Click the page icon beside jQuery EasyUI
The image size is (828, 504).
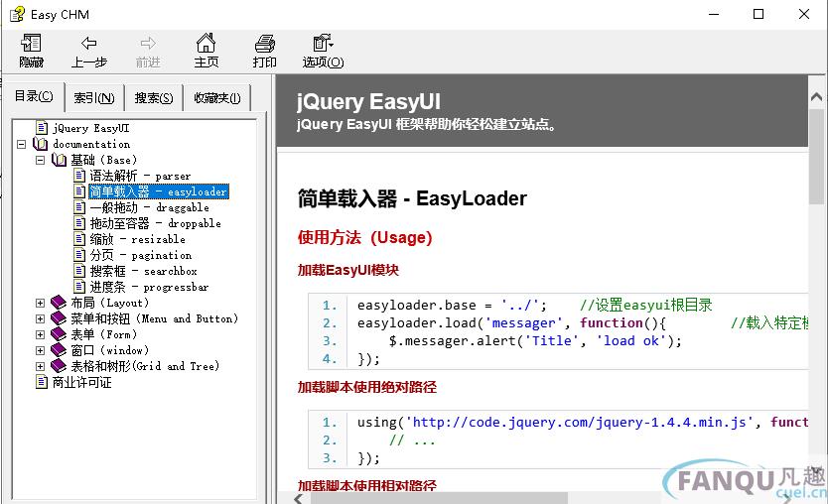coord(41,128)
